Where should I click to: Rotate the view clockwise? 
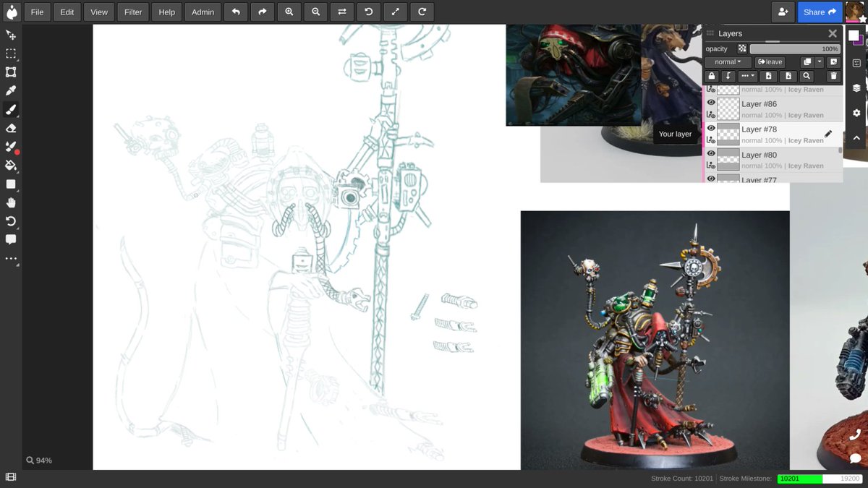pyautogui.click(x=422, y=12)
